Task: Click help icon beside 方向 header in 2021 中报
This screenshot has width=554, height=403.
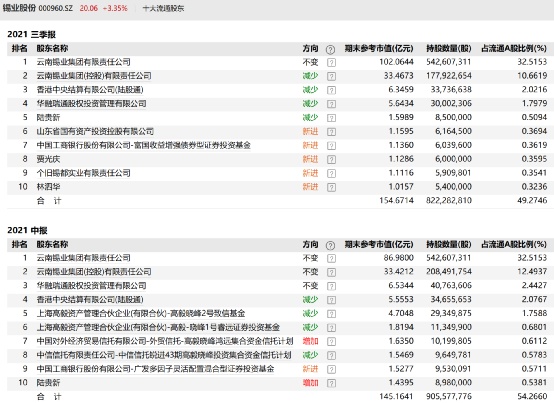Action: (330, 245)
